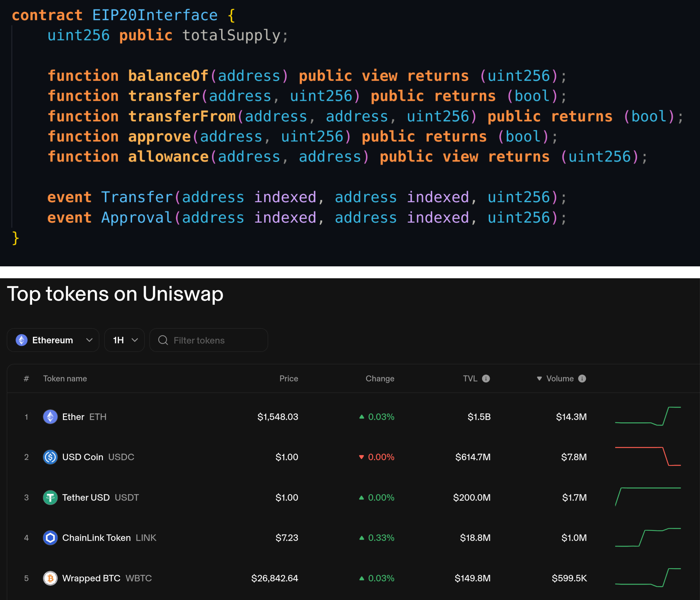Click the balanceOf function name

pyautogui.click(x=168, y=76)
